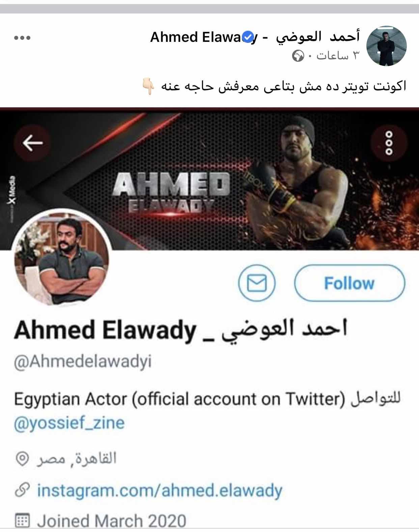Open the three-dot post options menu
Screen dimensions: 419x532
(x=22, y=38)
